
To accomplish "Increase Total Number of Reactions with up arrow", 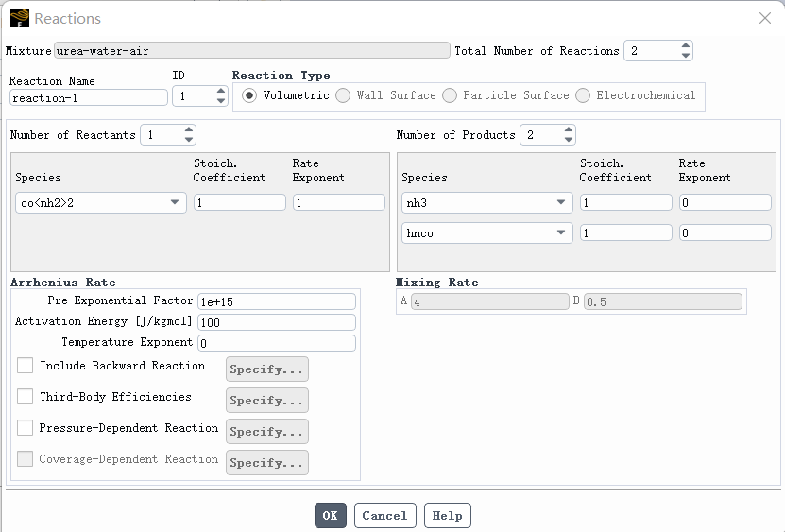I will pos(685,45).
